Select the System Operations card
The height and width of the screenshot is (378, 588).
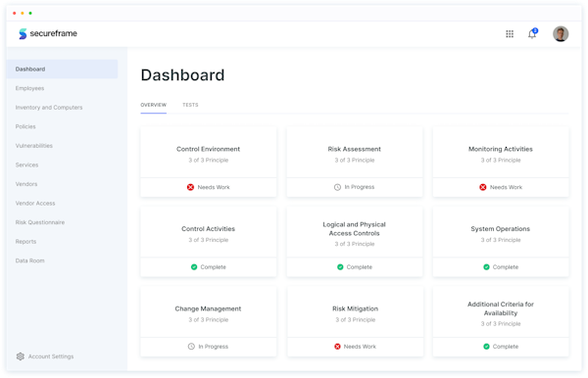(500, 242)
